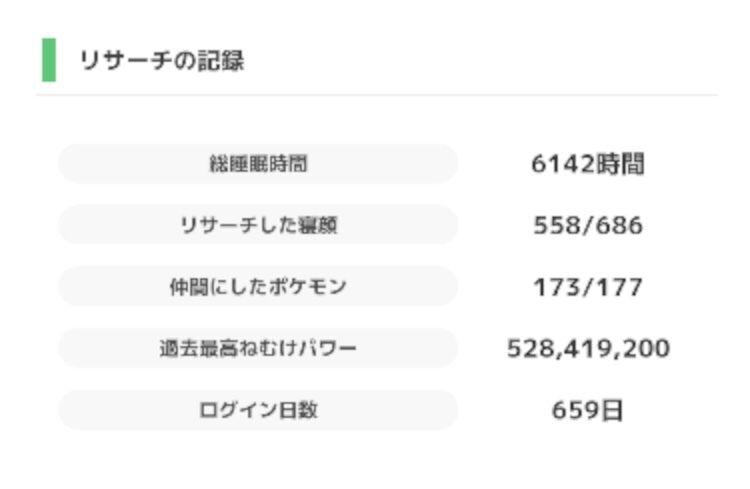
Task: Click the divider line under the heading
Action: 377,95
